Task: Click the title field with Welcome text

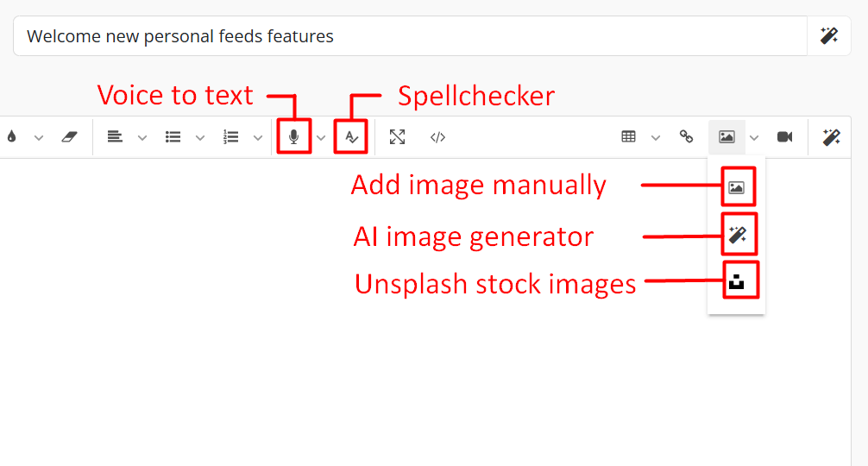Action: [410, 36]
